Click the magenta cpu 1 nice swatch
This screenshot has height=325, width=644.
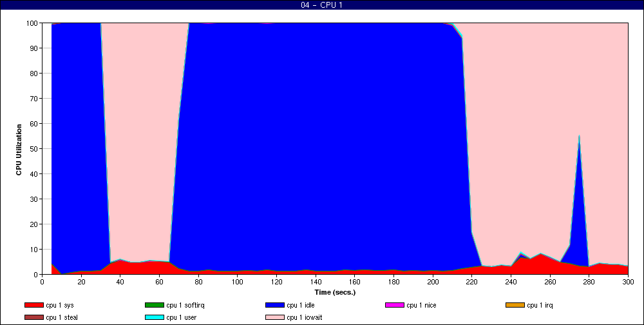[394, 305]
